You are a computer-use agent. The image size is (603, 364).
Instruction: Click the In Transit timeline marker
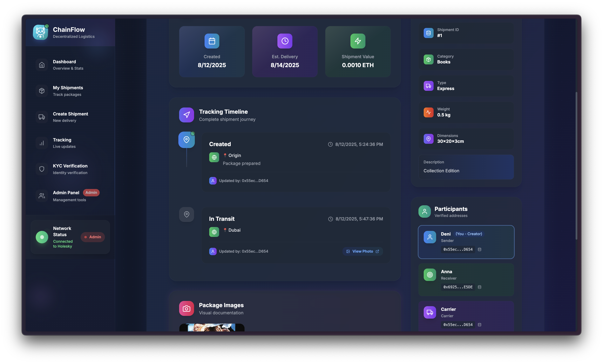[x=186, y=214]
